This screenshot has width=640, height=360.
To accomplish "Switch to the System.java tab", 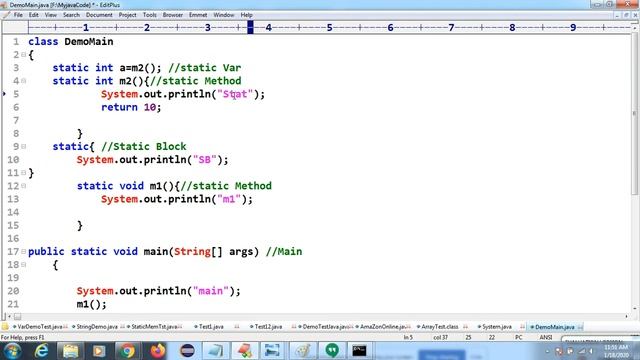I will (x=497, y=327).
